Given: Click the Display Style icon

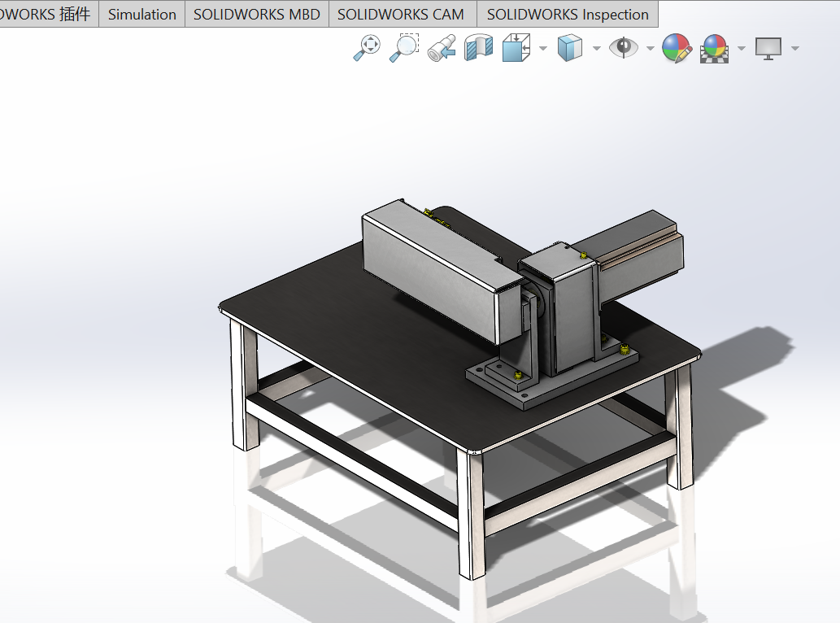Looking at the screenshot, I should [x=569, y=48].
